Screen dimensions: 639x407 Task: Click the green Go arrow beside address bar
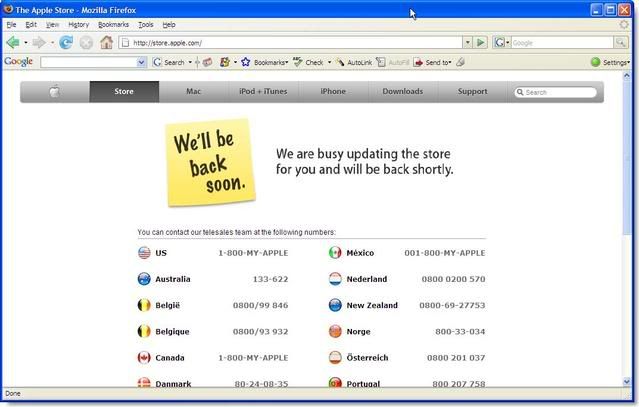(481, 42)
